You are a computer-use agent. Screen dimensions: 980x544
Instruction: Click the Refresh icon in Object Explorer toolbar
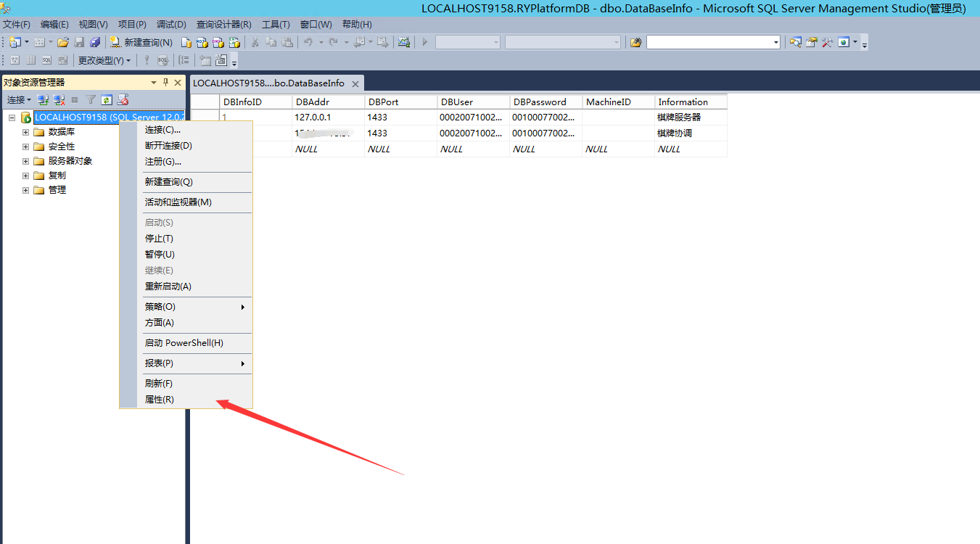coord(107,99)
